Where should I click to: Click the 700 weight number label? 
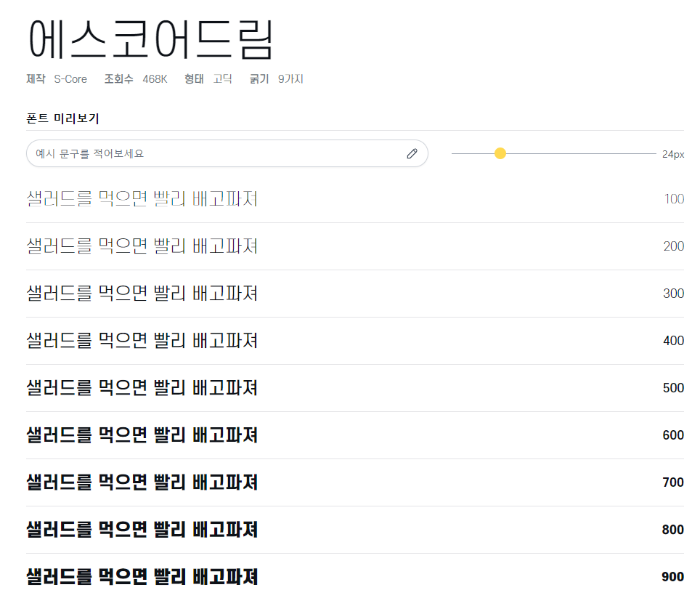pos(673,482)
